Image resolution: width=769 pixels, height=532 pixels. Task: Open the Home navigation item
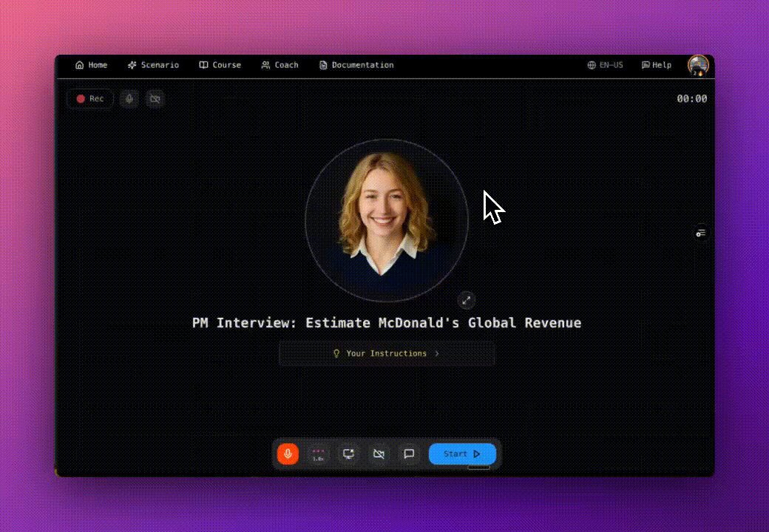91,65
